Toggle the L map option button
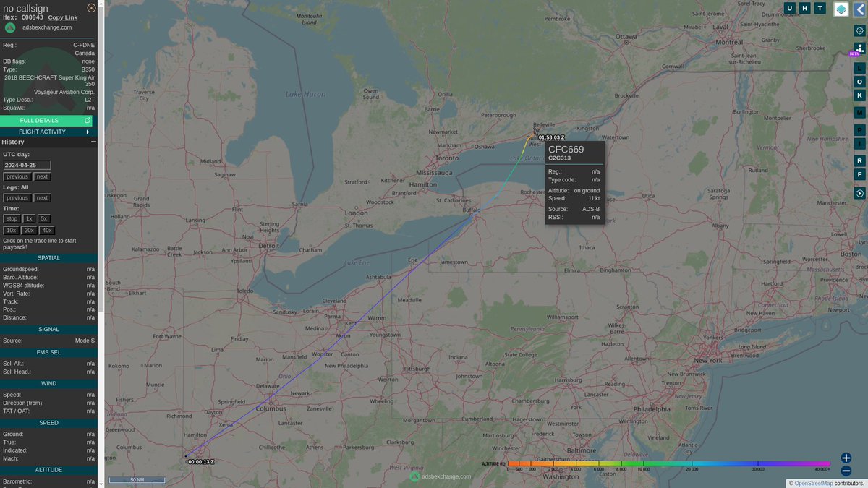868x488 pixels. [859, 68]
